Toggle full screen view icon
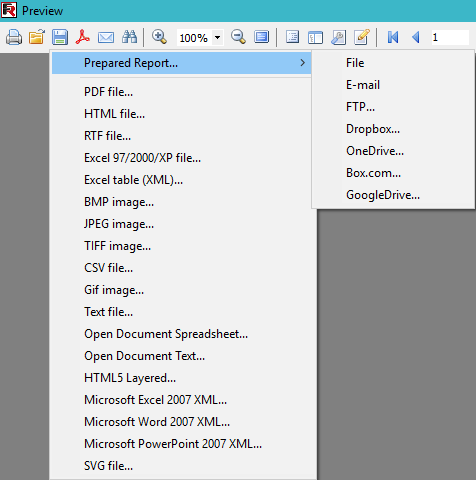The height and width of the screenshot is (480, 476). coord(262,37)
